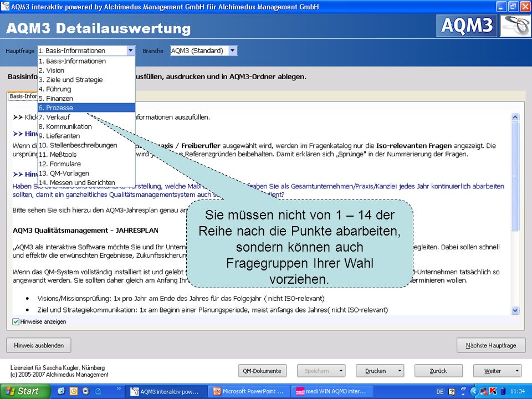Click the vertical scrollbar thumb
This screenshot has width=532, height=399.
click(x=515, y=176)
